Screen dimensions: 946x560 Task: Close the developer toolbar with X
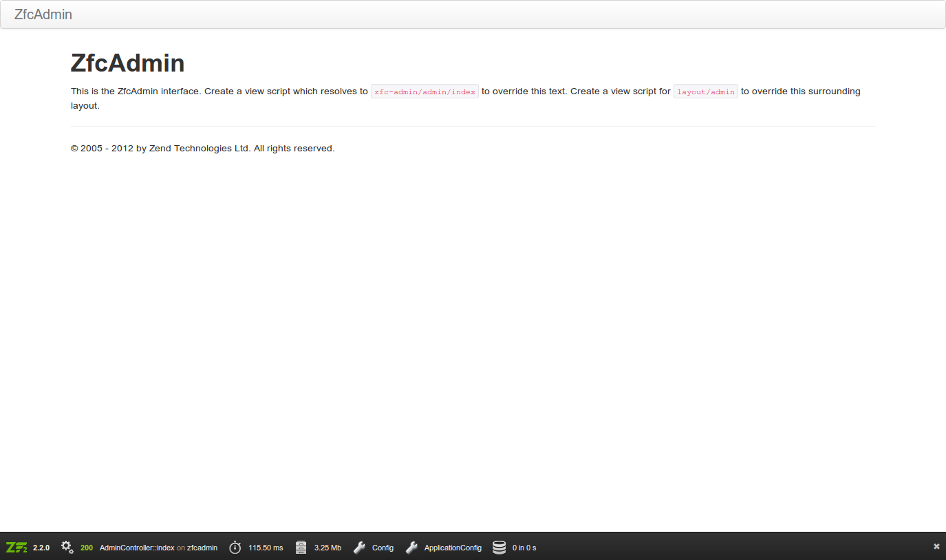936,546
